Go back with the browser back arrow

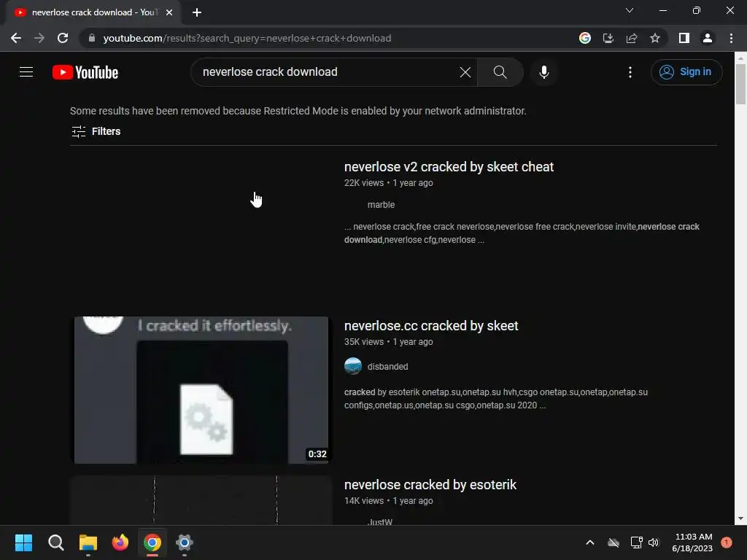[x=16, y=38]
